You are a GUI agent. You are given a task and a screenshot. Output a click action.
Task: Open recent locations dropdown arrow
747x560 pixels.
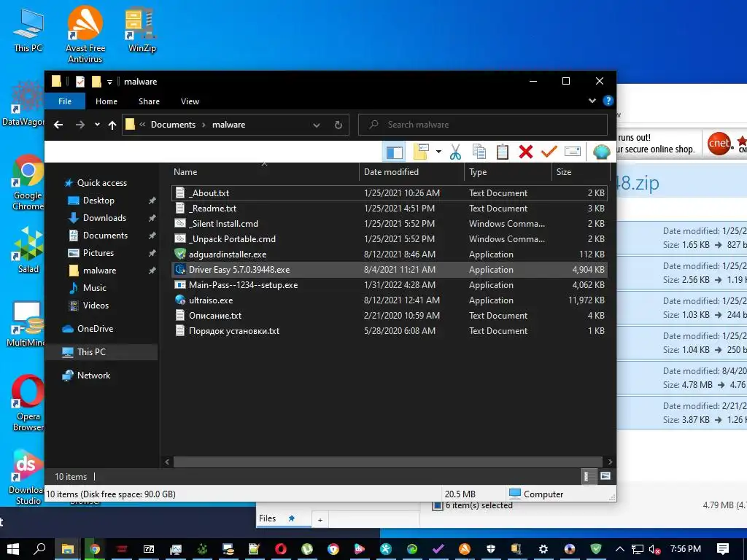(97, 125)
